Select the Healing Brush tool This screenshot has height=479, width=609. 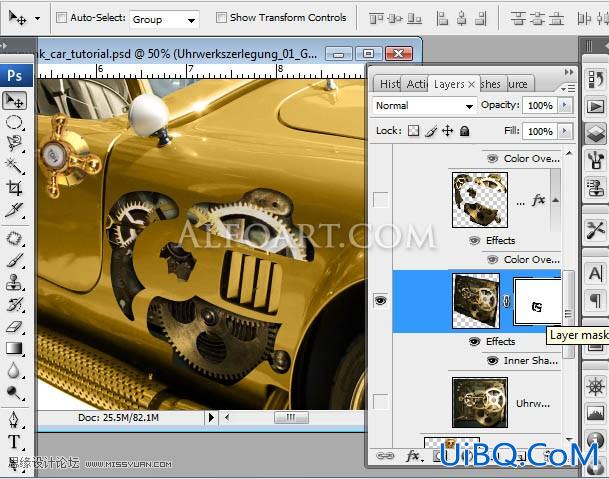tap(14, 238)
